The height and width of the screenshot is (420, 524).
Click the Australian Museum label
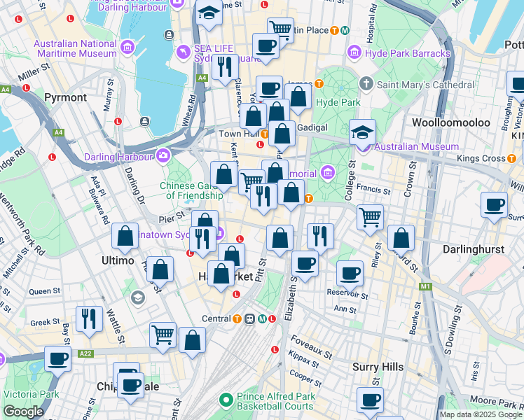[x=416, y=146]
